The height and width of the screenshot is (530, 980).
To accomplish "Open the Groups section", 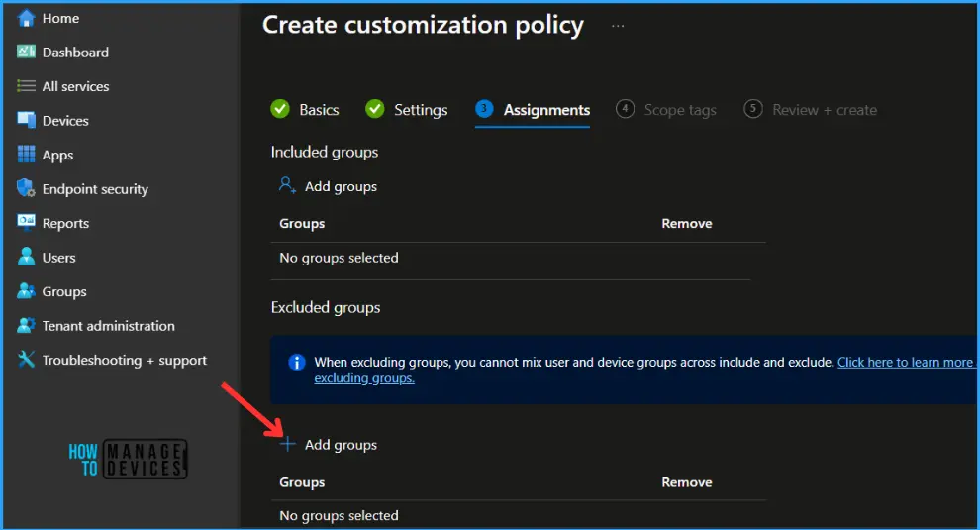I will [63, 291].
